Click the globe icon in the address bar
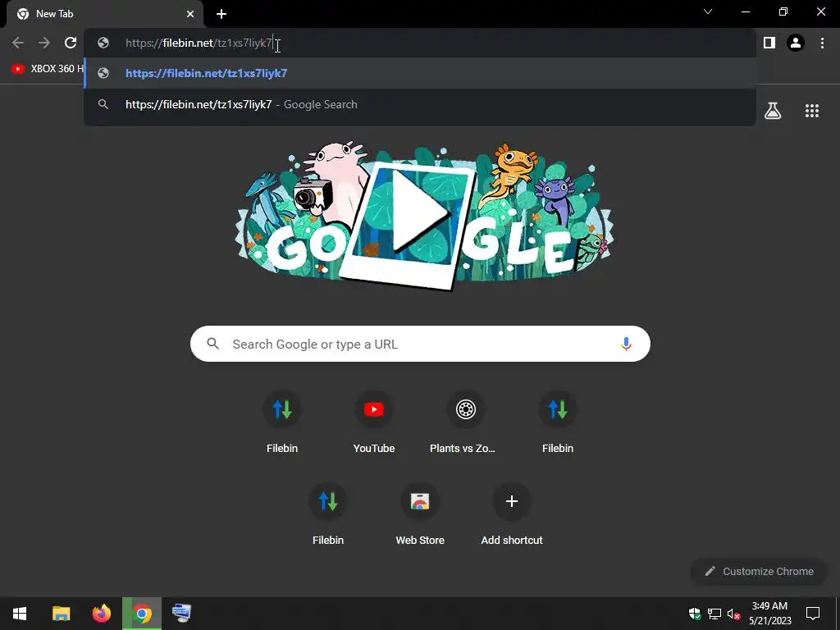The height and width of the screenshot is (630, 840). coord(103,43)
